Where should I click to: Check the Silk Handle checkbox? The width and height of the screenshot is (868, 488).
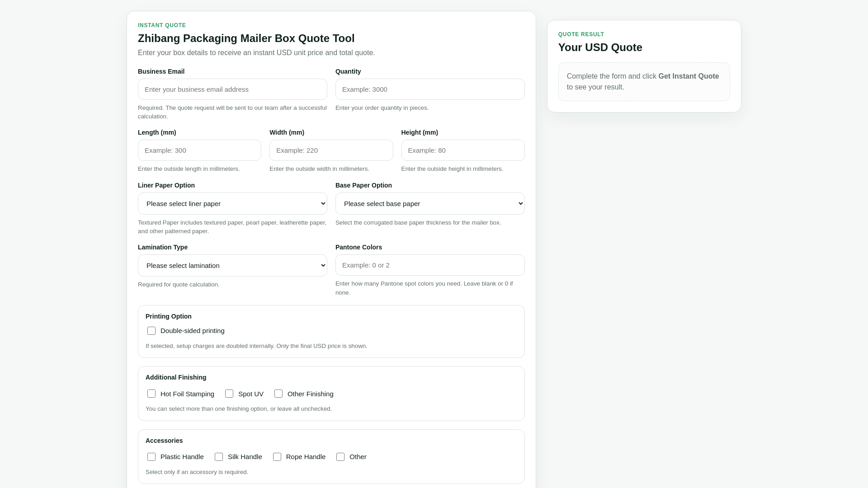tap(219, 457)
